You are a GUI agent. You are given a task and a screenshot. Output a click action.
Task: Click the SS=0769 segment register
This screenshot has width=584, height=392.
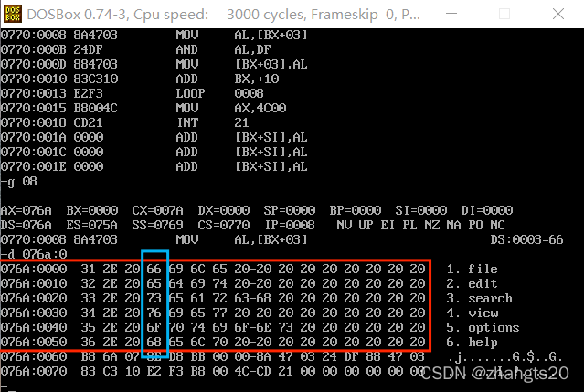[x=157, y=225]
